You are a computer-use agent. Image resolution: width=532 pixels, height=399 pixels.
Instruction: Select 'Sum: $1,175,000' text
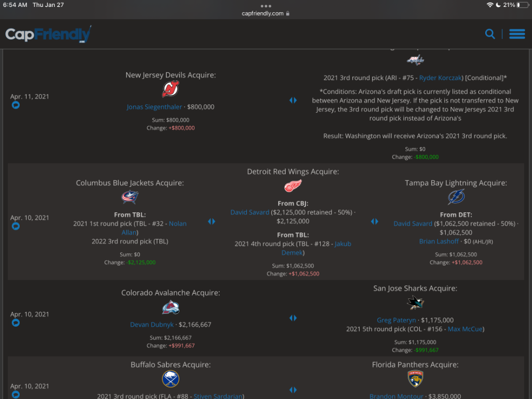point(415,342)
